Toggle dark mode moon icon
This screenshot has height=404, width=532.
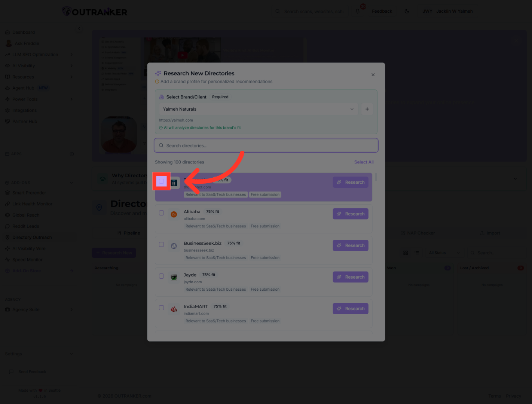(407, 11)
